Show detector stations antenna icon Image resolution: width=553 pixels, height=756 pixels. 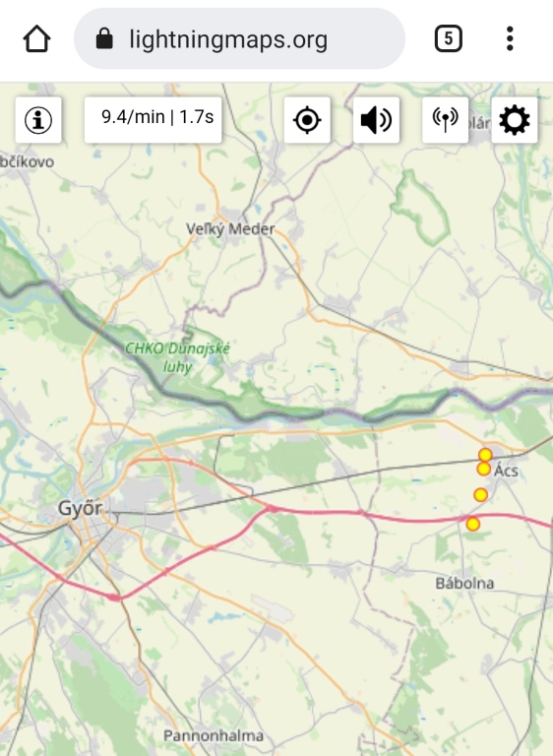(x=445, y=119)
